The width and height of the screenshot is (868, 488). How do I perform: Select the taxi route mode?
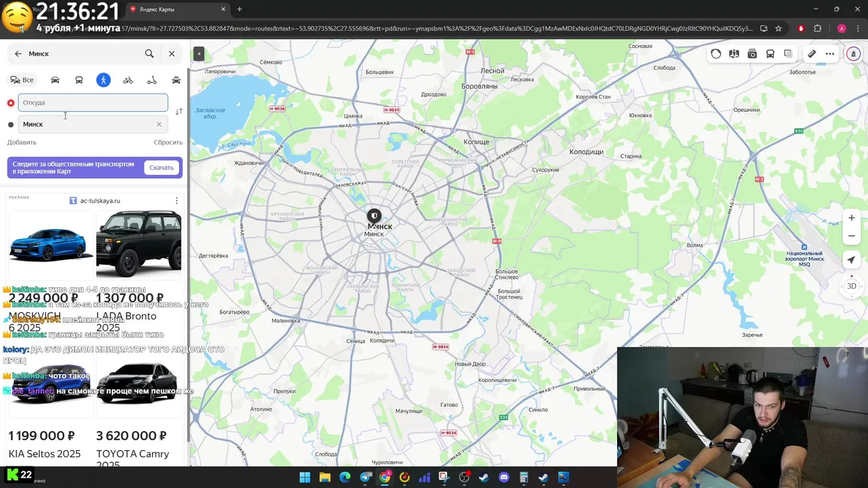176,80
